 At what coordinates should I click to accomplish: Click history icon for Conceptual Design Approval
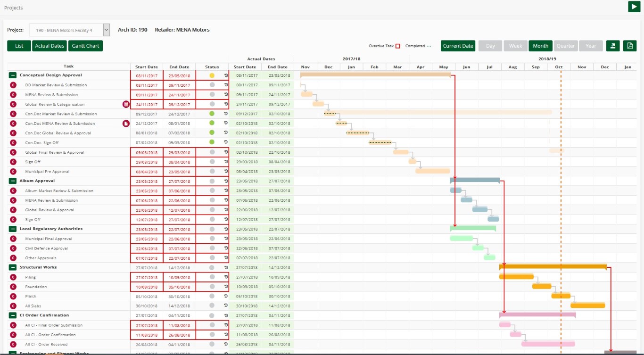point(226,75)
